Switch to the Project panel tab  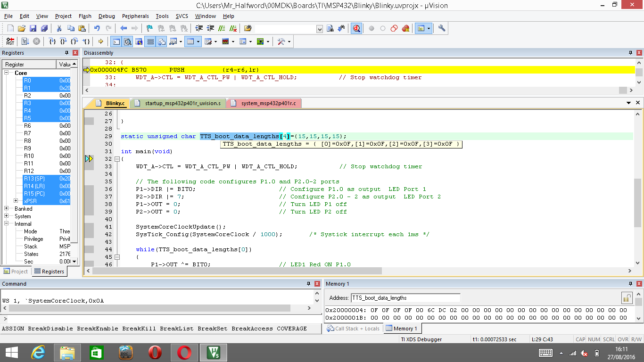click(x=16, y=271)
